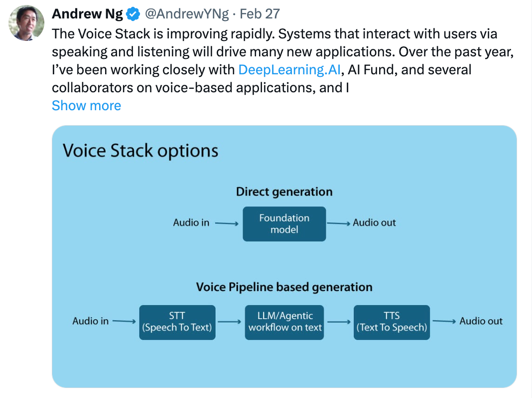Image resolution: width=532 pixels, height=398 pixels.
Task: Click the Voice Pipeline based generation heading
Action: (284, 287)
